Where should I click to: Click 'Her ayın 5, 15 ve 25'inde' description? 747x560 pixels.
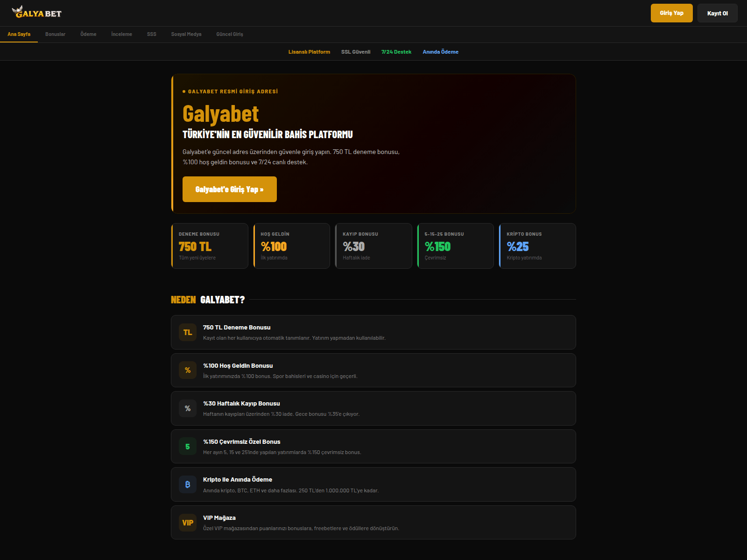point(282,452)
